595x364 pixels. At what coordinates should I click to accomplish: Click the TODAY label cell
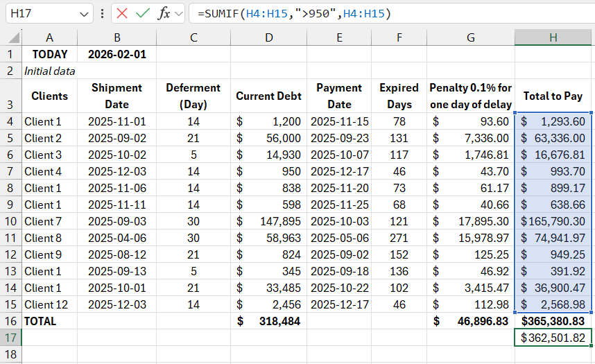(50, 54)
